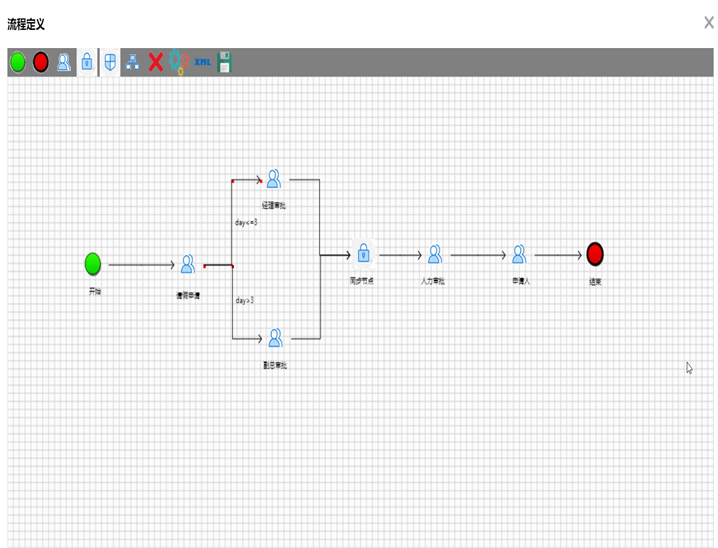Click the red X delete icon
Viewport: 718px width, 548px height.
pyautogui.click(x=156, y=63)
